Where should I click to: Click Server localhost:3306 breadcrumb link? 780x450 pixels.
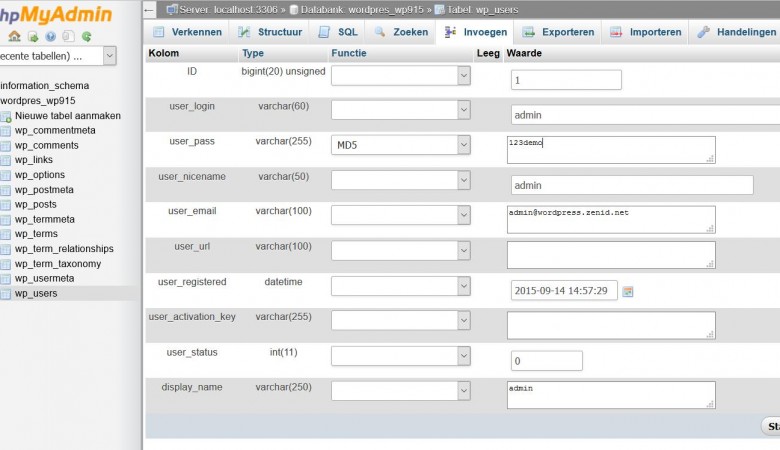(228, 9)
